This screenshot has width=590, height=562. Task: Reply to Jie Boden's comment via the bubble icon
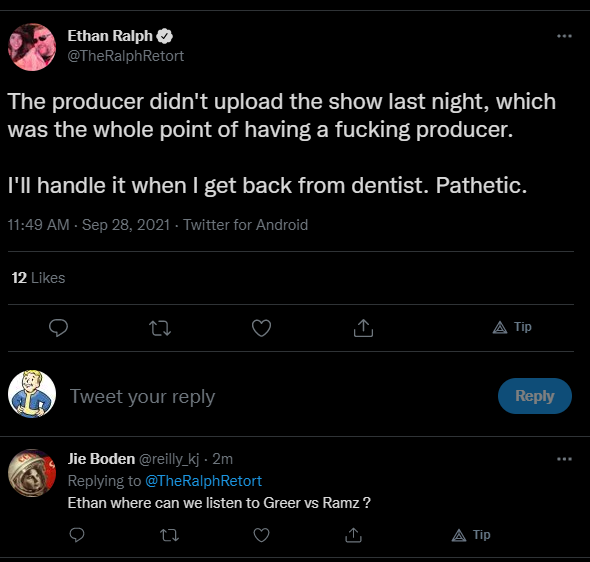(77, 535)
